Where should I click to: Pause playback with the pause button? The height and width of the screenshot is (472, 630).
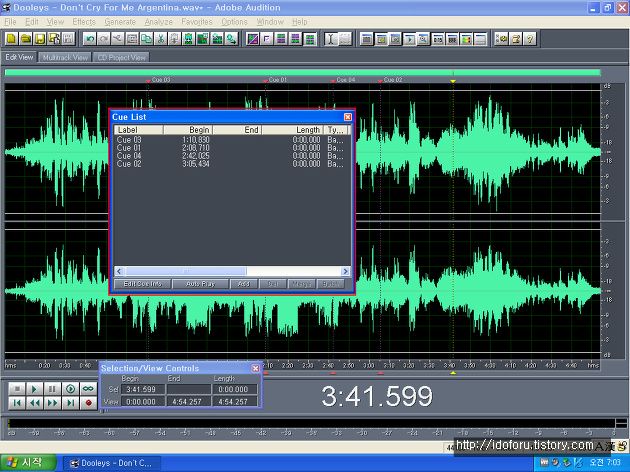click(52, 389)
